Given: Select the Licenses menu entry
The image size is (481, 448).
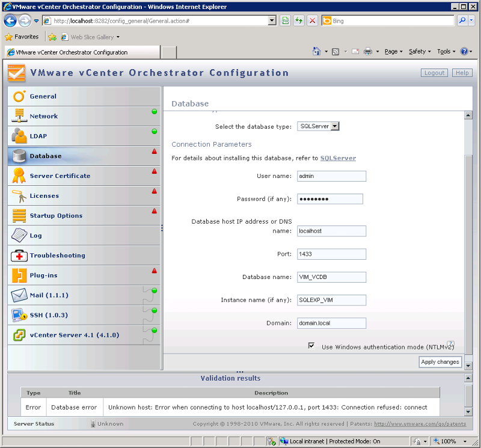Looking at the screenshot, I should [84, 196].
